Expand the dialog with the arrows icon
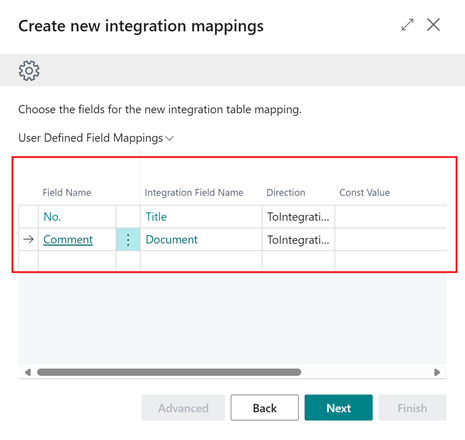The image size is (465, 440). click(407, 25)
